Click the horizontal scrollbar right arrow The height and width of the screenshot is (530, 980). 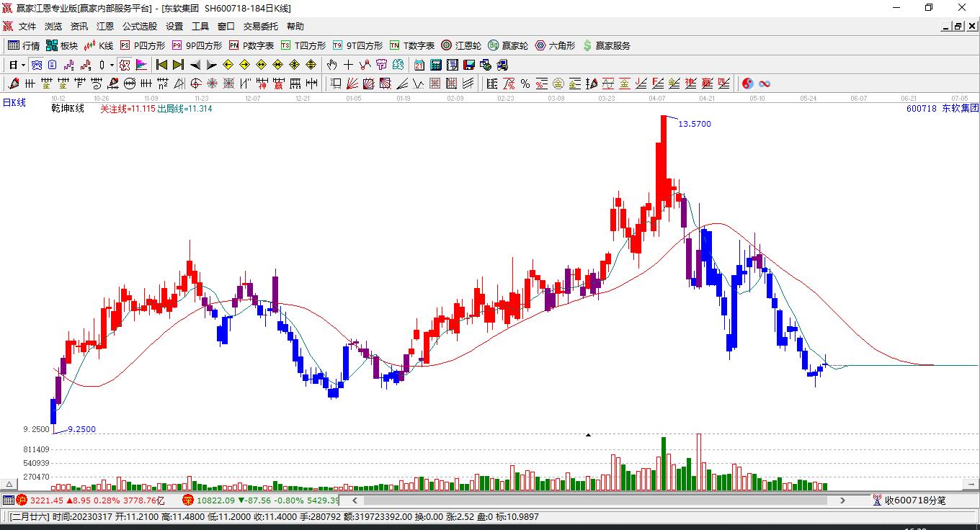pyautogui.click(x=842, y=500)
